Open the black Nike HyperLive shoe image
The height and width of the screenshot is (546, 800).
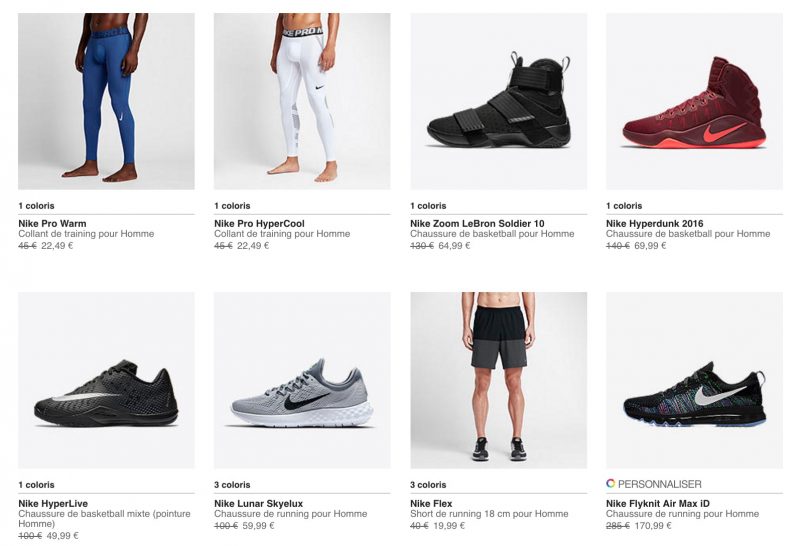(x=106, y=380)
